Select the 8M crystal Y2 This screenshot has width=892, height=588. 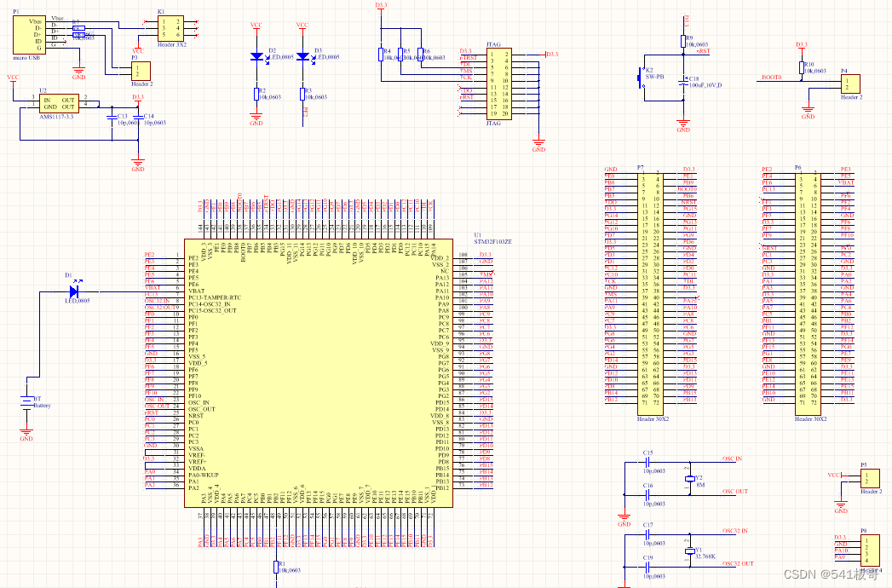click(x=692, y=479)
